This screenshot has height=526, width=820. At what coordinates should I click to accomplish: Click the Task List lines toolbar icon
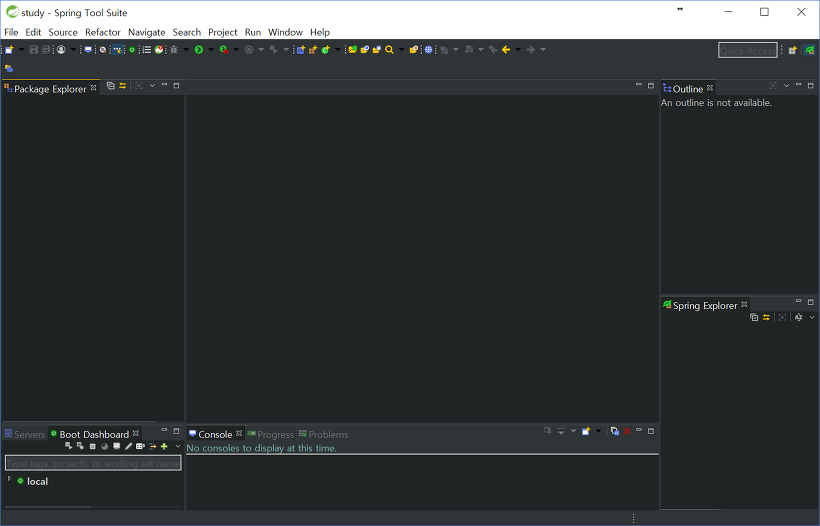147,50
